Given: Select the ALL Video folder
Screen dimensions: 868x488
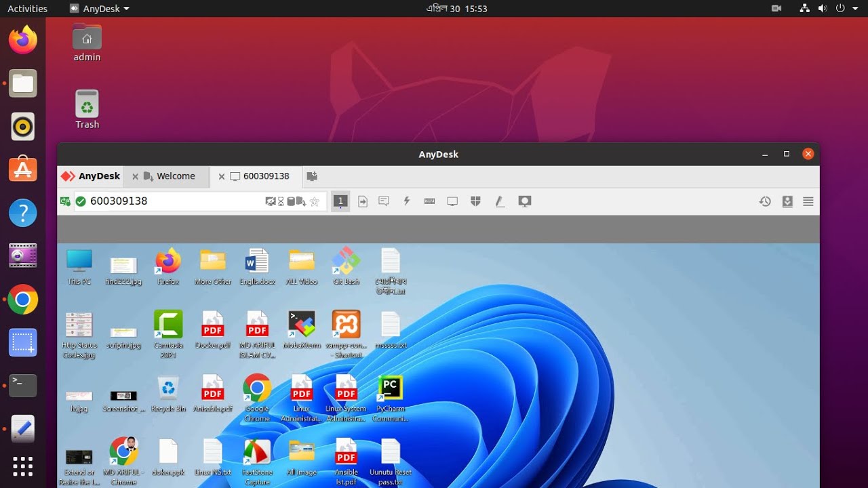Looking at the screenshot, I should coord(302,266).
